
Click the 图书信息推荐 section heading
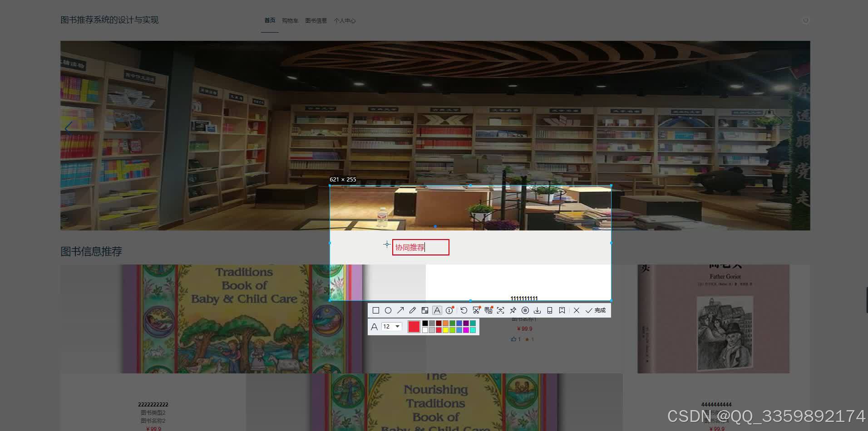coord(91,251)
